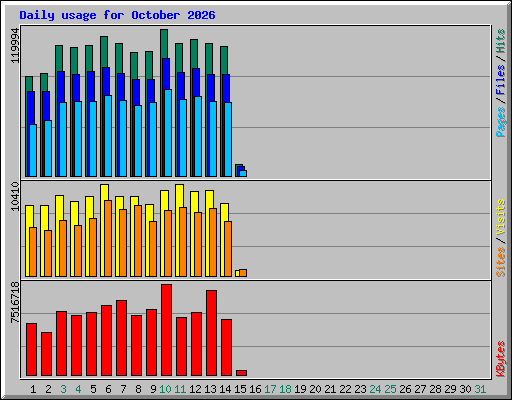Click day label '14' on x-axis
The image size is (512, 400).
coord(225,389)
